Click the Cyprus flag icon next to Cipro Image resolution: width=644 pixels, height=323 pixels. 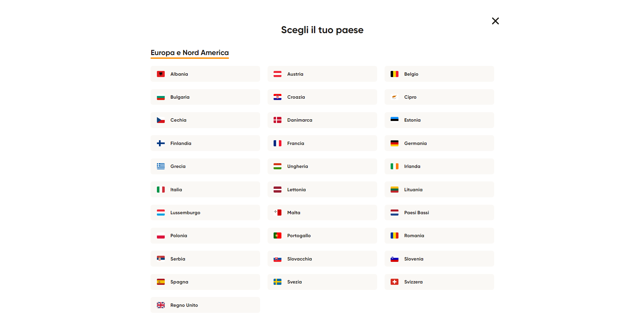point(394,97)
